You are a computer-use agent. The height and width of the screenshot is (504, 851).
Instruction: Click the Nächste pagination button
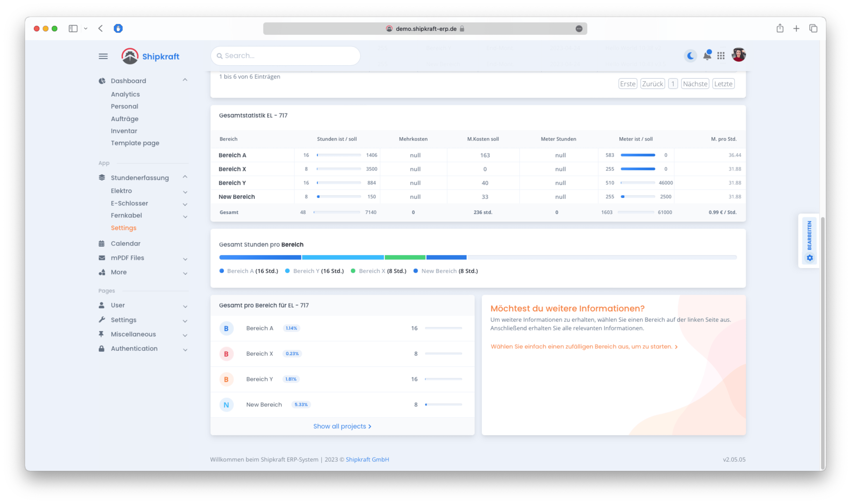[x=695, y=84]
